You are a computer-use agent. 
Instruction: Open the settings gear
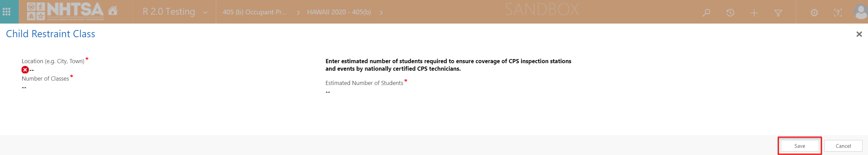tap(814, 13)
